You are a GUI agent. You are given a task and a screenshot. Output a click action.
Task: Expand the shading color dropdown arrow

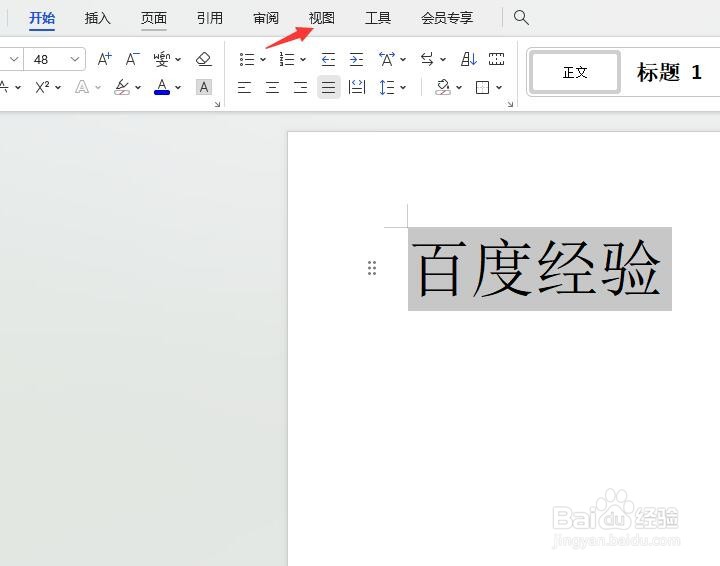pos(459,87)
